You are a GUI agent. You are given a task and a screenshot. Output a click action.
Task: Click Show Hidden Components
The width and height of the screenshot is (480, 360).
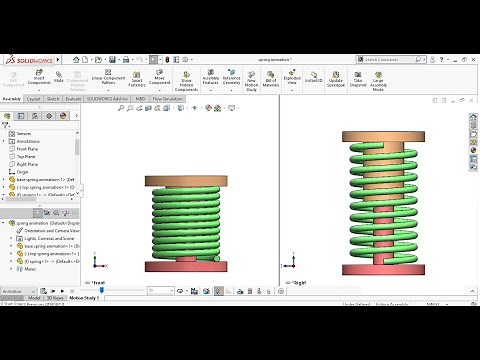tap(186, 81)
